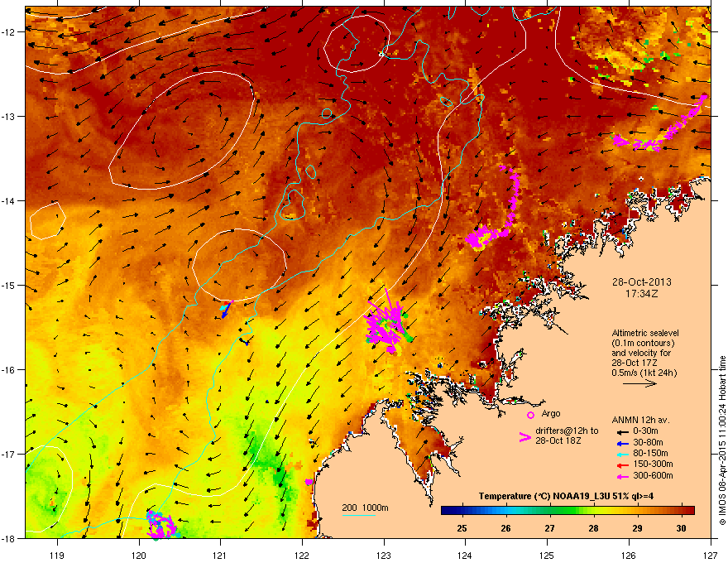
Task: Click the '0-30m' depth label
Action: pos(646,431)
